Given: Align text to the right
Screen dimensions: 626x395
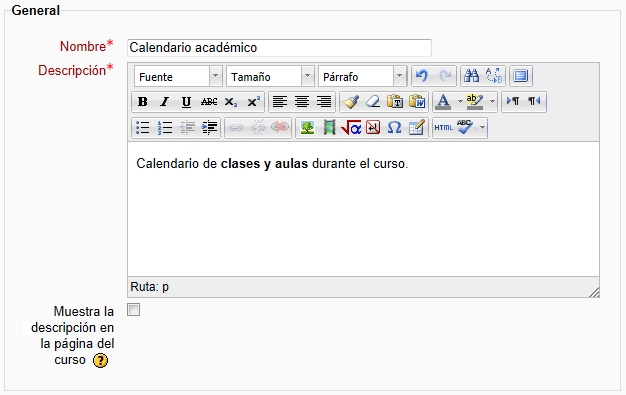Looking at the screenshot, I should tap(324, 102).
